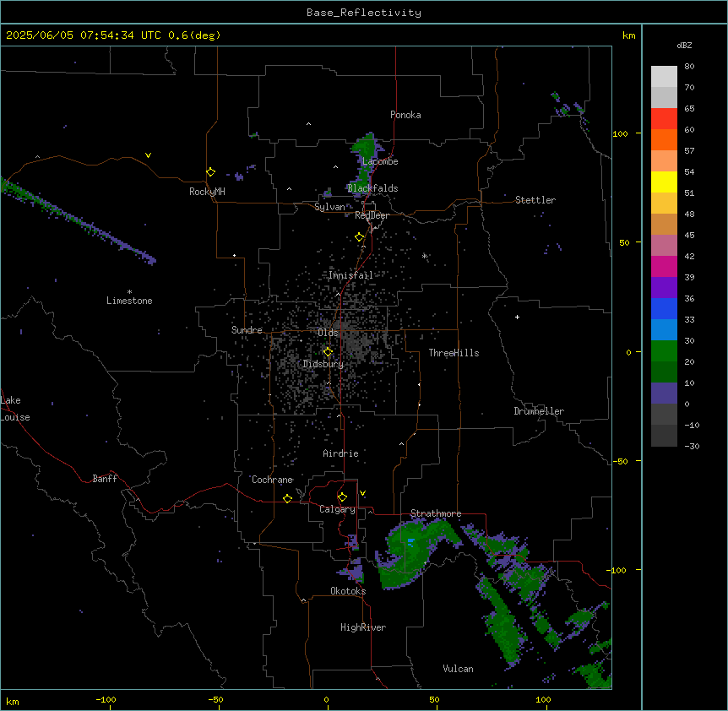Select the slate-blue 10-0 dBZ legend swatch

[x=664, y=393]
